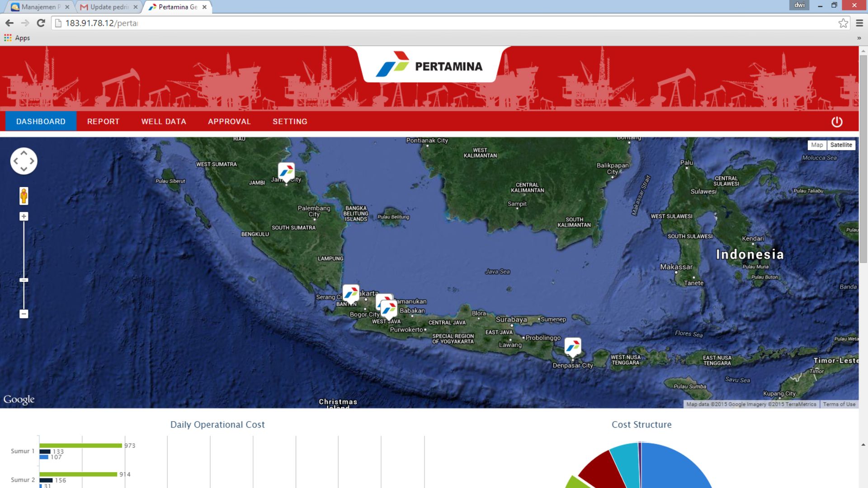Click the Pertamina marker near Serang Banten
This screenshot has height=488, width=868.
coord(351,294)
